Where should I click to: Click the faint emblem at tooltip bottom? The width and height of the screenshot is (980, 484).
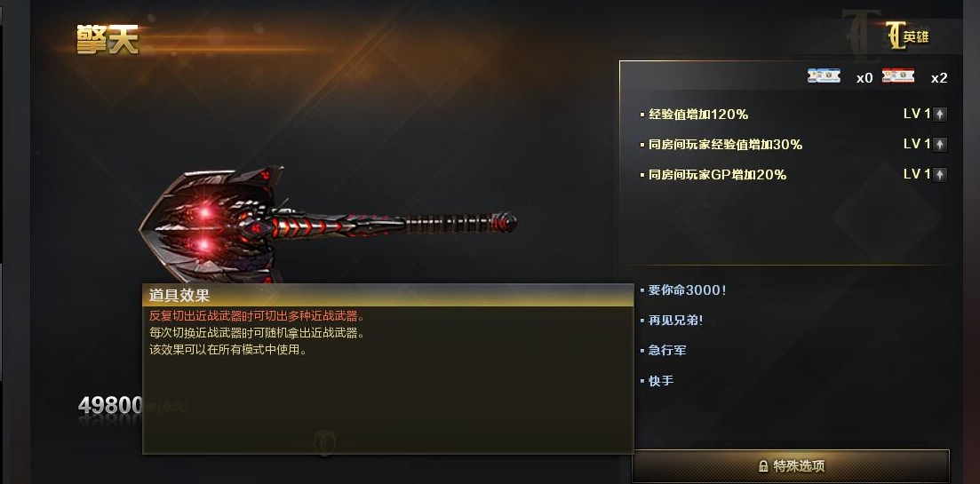323,443
